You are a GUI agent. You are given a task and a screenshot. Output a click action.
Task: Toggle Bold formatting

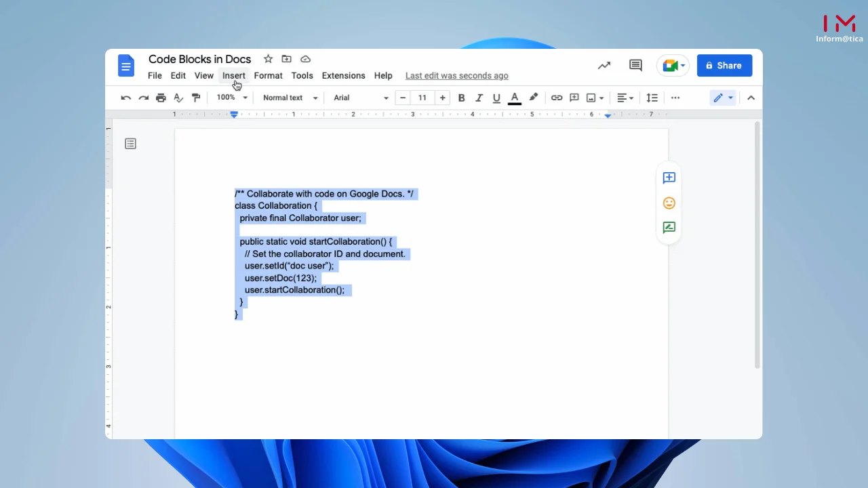tap(461, 98)
